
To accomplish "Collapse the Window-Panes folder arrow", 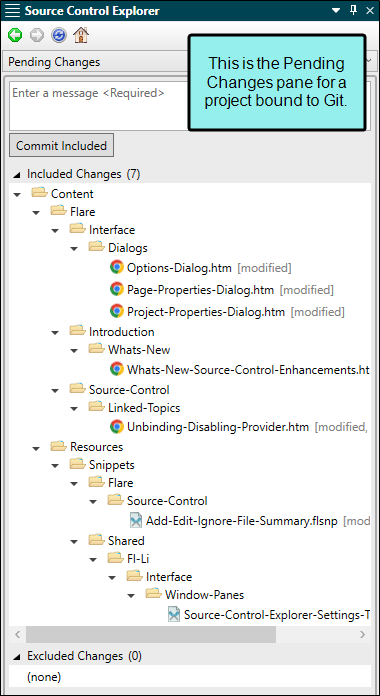I will pyautogui.click(x=131, y=595).
